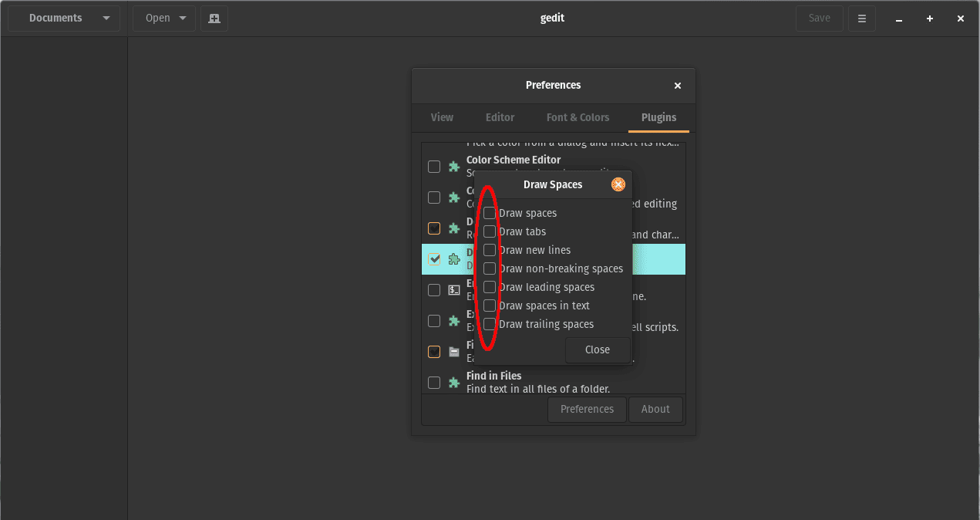Select the Find in Files plugin title

click(494, 376)
